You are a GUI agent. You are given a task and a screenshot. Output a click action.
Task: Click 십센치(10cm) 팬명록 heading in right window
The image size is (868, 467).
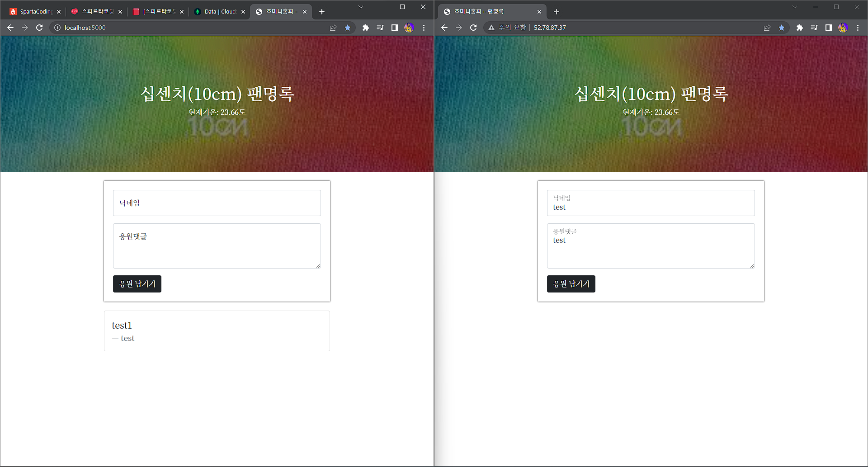(x=651, y=94)
